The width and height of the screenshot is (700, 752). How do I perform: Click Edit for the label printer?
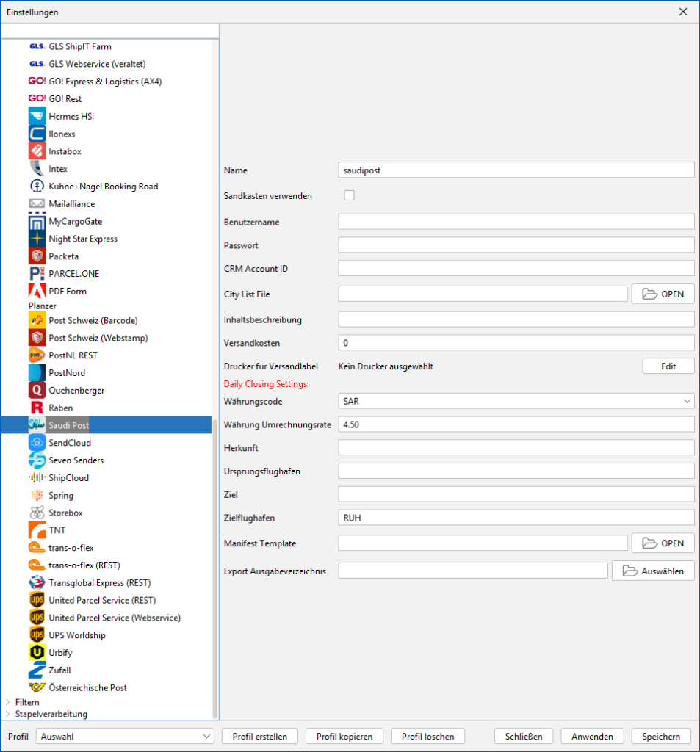point(668,366)
